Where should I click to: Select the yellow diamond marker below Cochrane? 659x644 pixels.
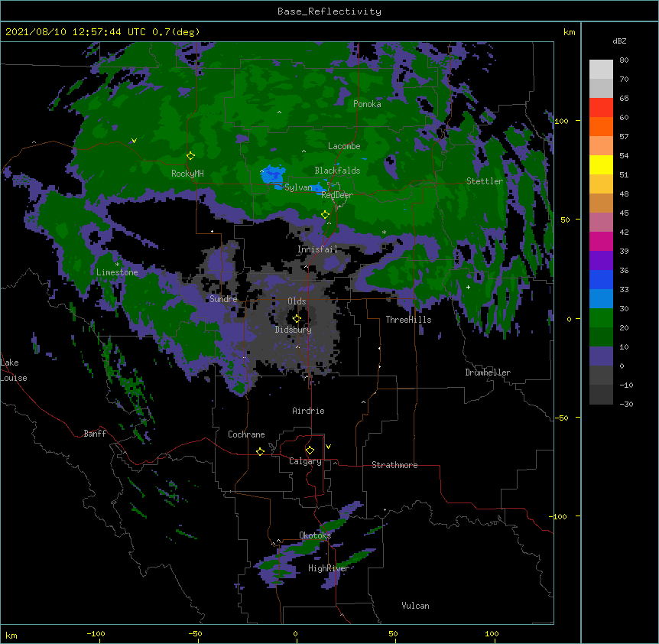(260, 451)
